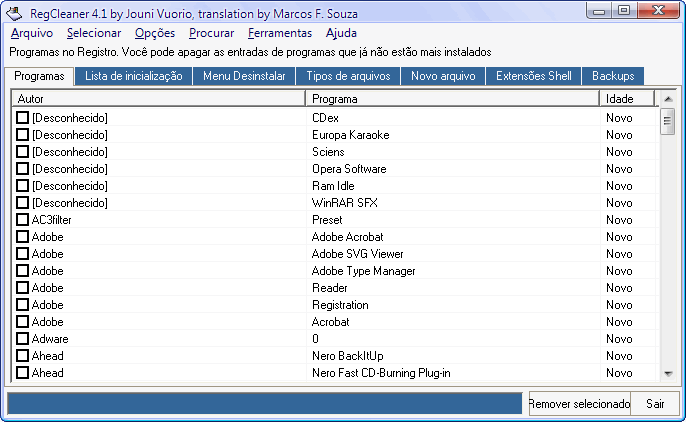Image resolution: width=686 pixels, height=422 pixels.
Task: Select the Adobe SVG Viewer text
Action: 357,254
